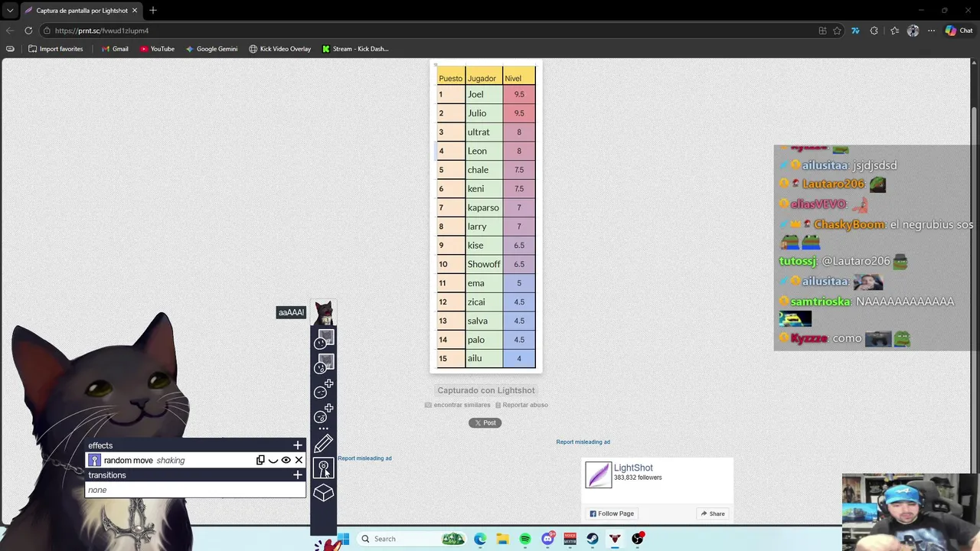The image size is (980, 551).
Task: Duplicate the random move effect
Action: point(260,460)
